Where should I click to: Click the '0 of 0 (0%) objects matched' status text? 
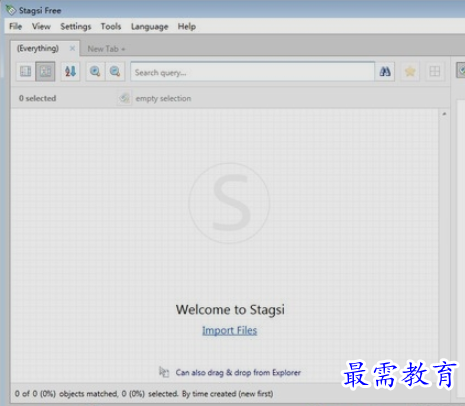[x=66, y=394]
